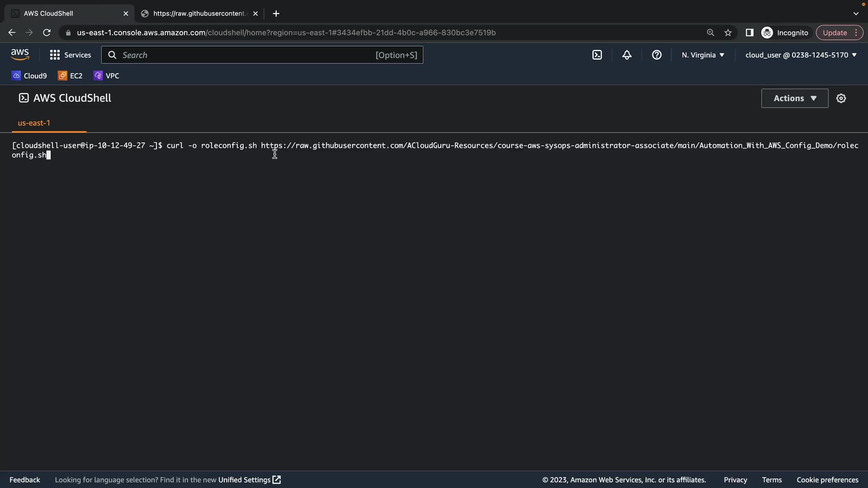Expand the cloud_user account menu

coord(801,55)
